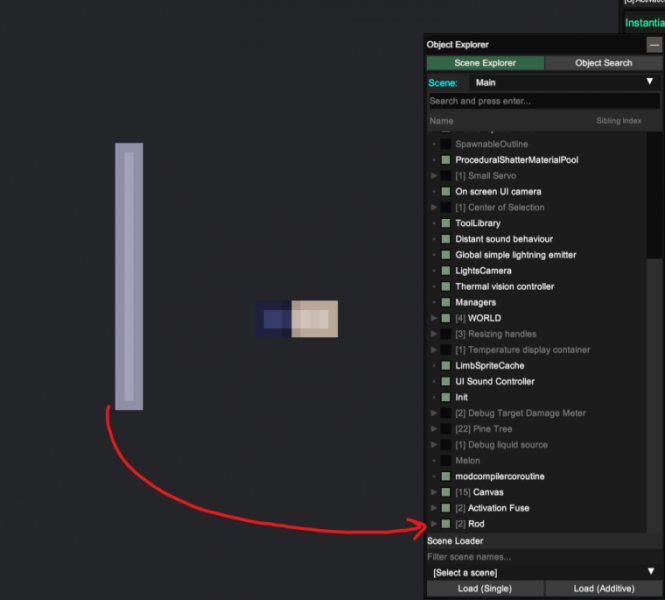Click the object list scrollbar thumb
This screenshot has width=665, height=600.
pyautogui.click(x=654, y=195)
